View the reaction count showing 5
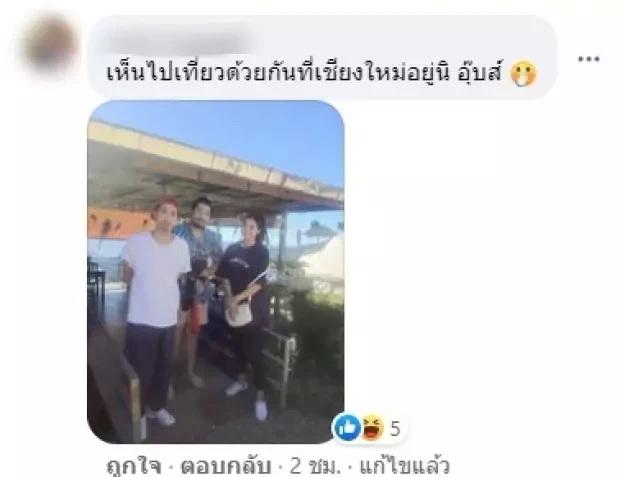Screen dimensions: 620x477 (395, 429)
